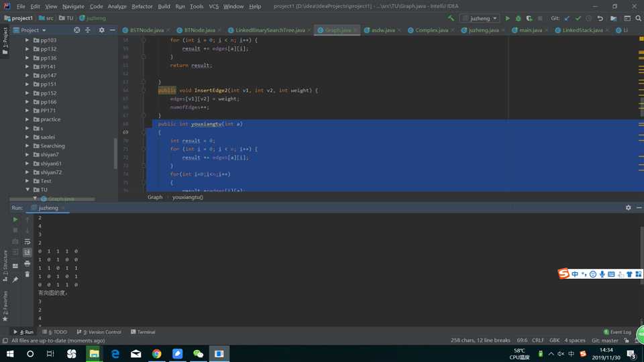Switch to LinkedStack.java tab
Viewport: 644px width, 362px height.
point(582,30)
